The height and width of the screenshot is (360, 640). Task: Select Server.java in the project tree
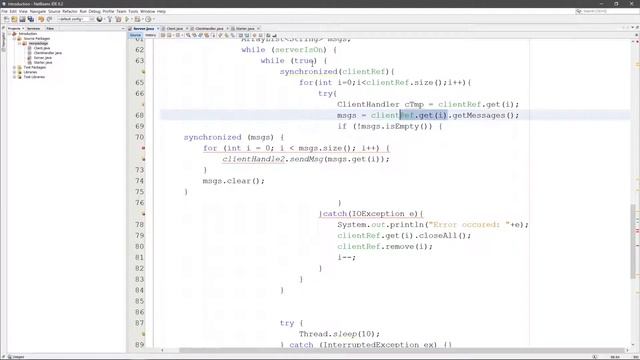tap(42, 58)
